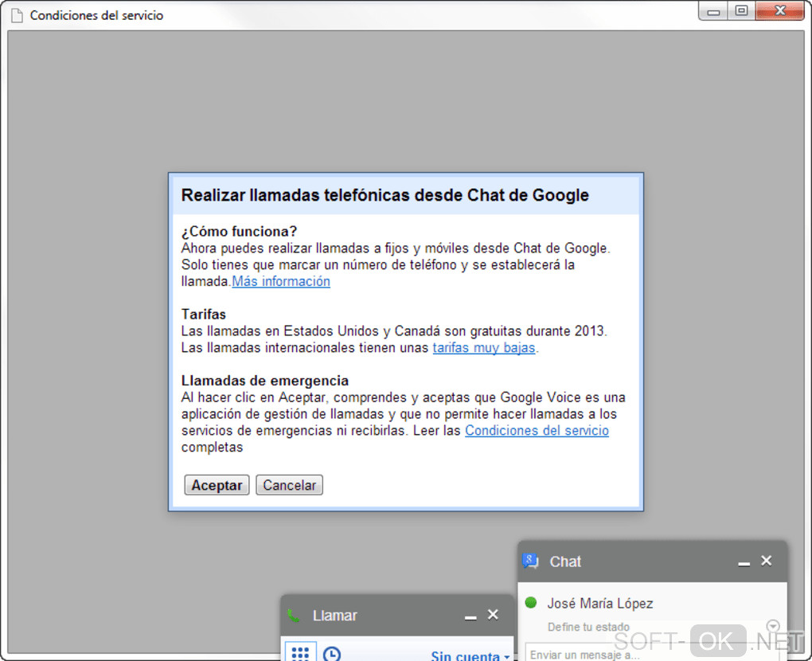Follow the tarifas muy bajas link

click(484, 347)
